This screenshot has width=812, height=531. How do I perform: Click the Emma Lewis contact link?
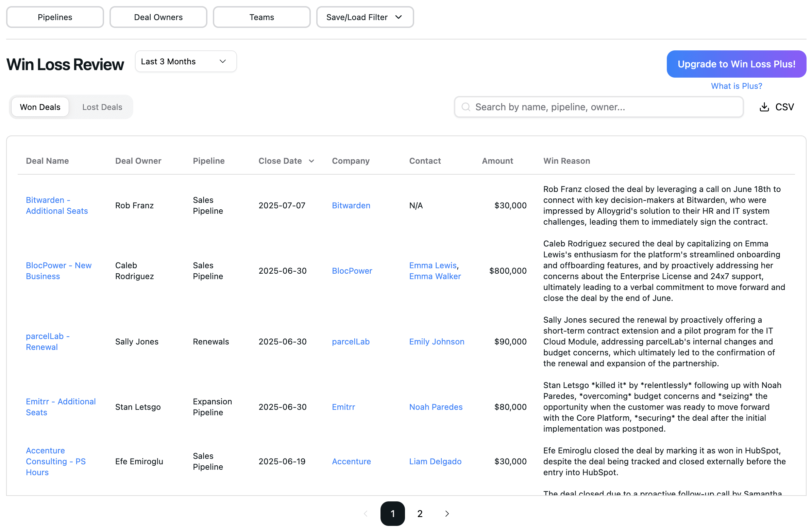pos(433,265)
